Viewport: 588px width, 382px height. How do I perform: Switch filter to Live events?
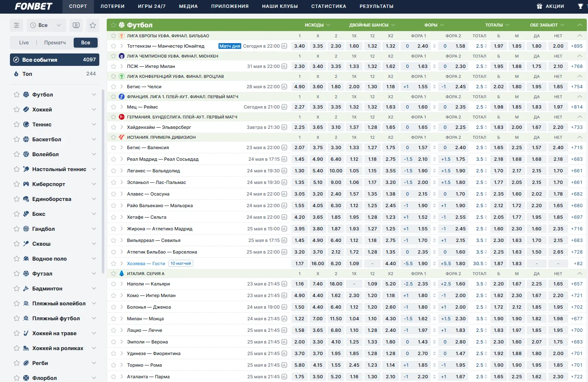24,43
